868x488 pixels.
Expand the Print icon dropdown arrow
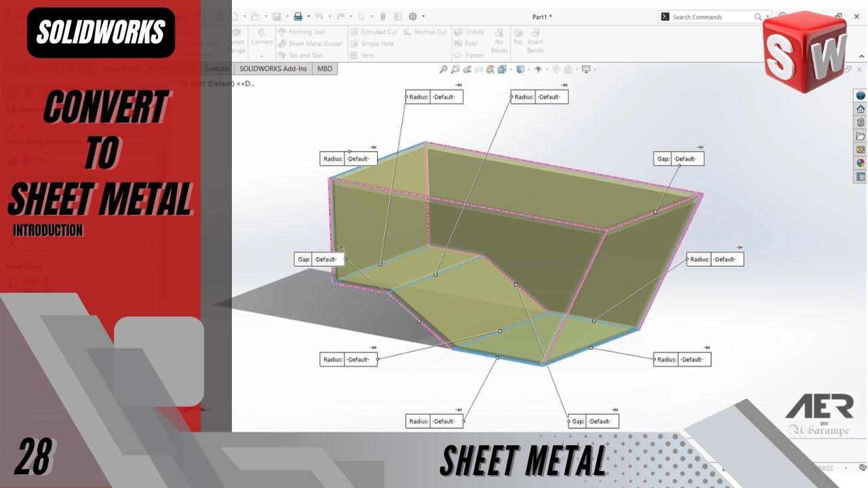[308, 16]
